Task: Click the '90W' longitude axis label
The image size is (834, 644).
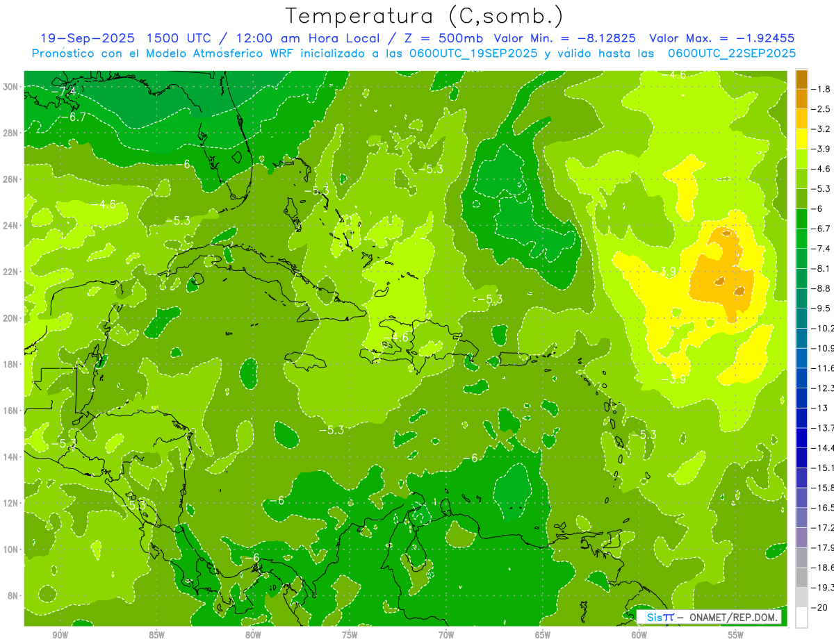Action: [60, 635]
